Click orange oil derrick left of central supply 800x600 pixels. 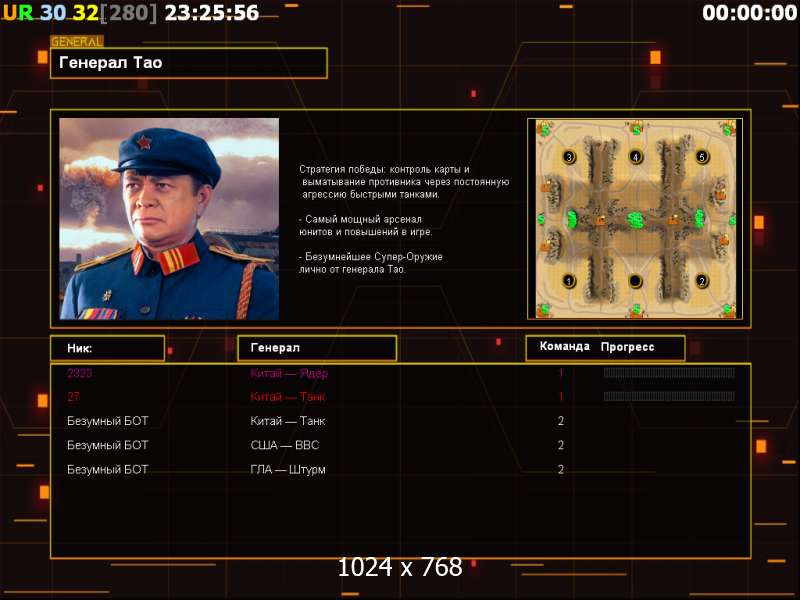click(x=601, y=220)
